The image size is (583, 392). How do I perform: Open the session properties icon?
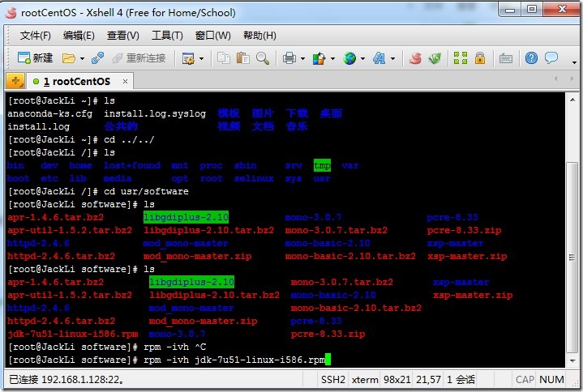(x=188, y=58)
